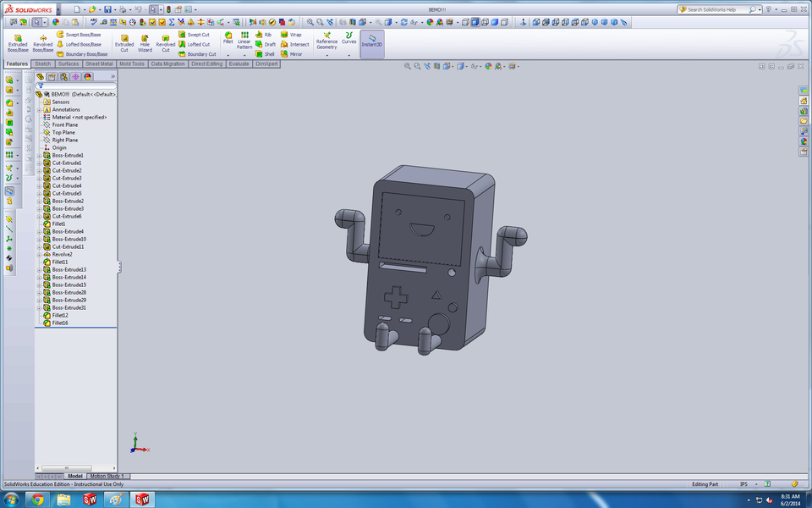Open the Hole Wizard tool
This screenshot has height=508, width=812.
point(144,40)
